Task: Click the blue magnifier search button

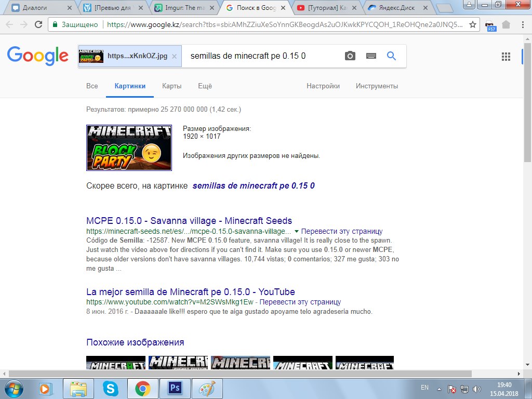Action: [391, 56]
